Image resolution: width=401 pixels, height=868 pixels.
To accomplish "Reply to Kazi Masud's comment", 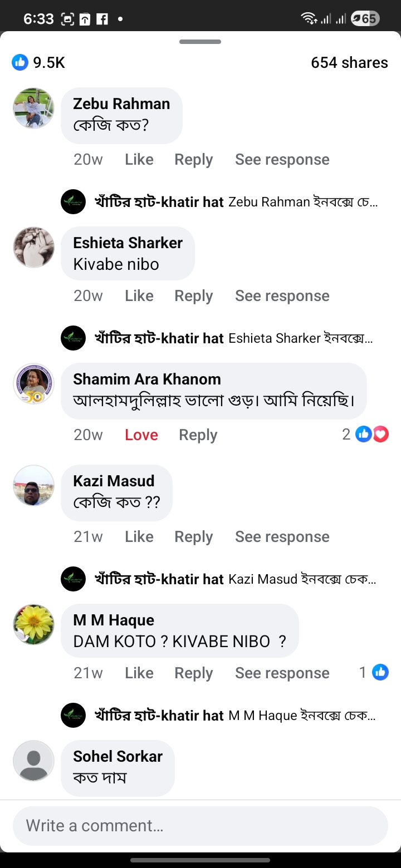I will [x=193, y=537].
